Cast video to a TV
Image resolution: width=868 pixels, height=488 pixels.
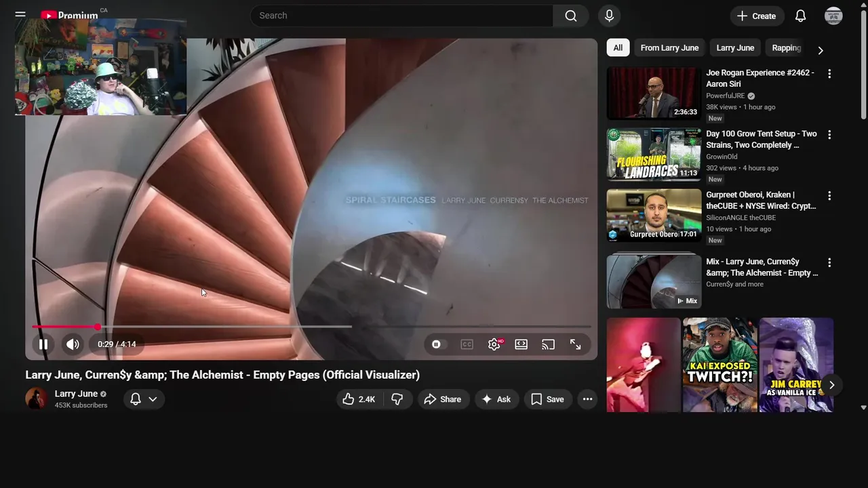[548, 344]
